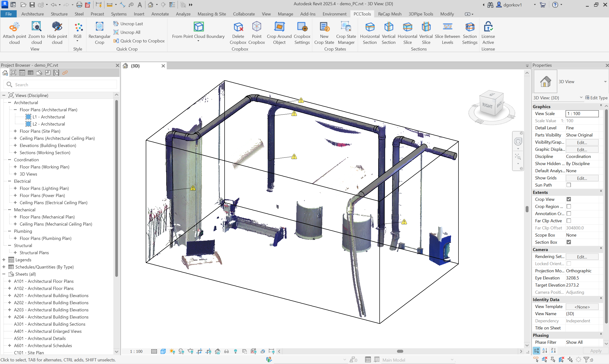The image size is (609, 364).
Task: Click the View Scale 1 : 100 field
Action: (582, 114)
